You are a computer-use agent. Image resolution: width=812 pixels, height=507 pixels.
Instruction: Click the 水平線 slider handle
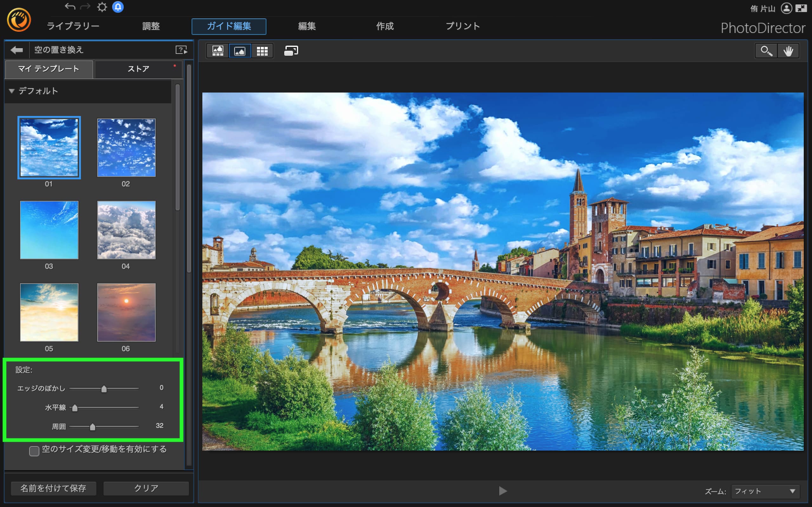75,408
